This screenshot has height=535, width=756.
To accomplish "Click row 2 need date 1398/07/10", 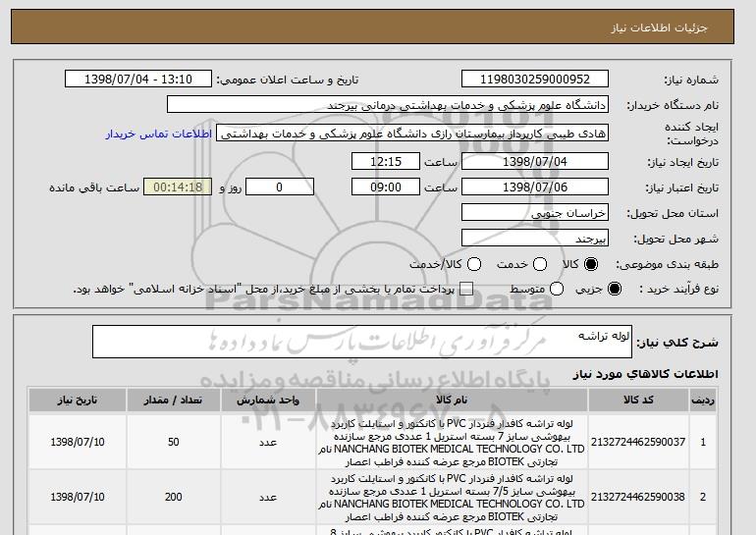I will [x=78, y=497].
